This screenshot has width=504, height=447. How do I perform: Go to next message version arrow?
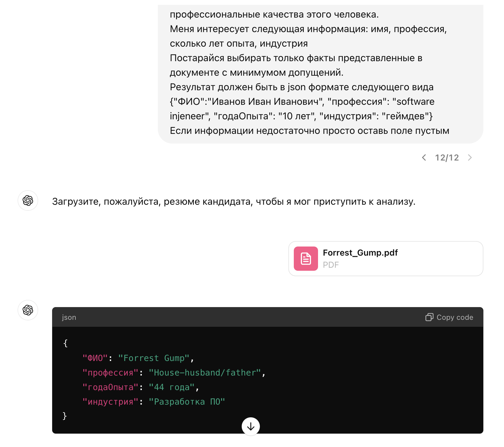pyautogui.click(x=470, y=157)
